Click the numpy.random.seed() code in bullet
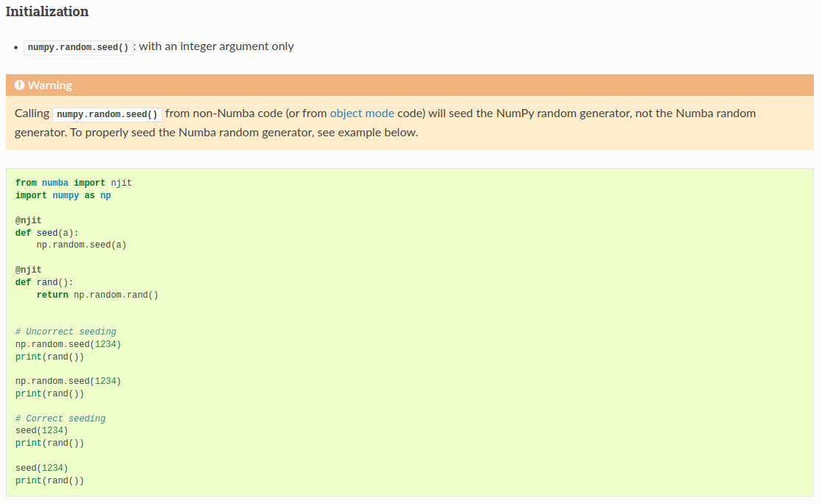The height and width of the screenshot is (504, 822). point(78,47)
